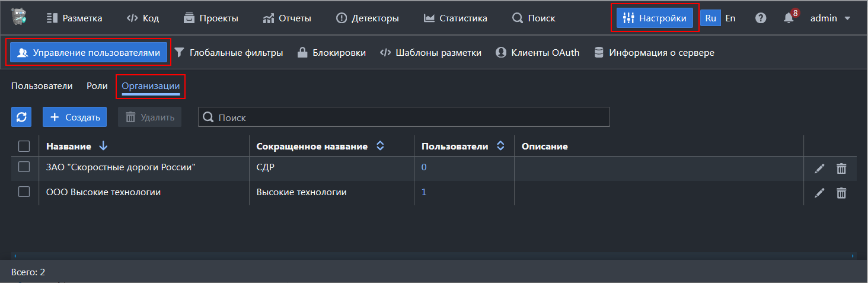Delete ООО Высокие технологии using trash icon
868x283 pixels.
tap(841, 193)
